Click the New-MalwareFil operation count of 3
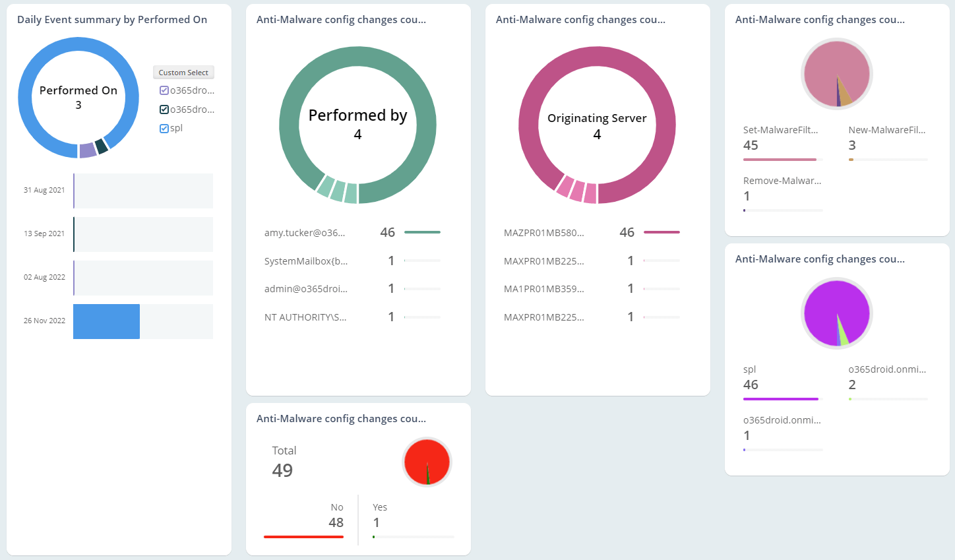 click(852, 146)
